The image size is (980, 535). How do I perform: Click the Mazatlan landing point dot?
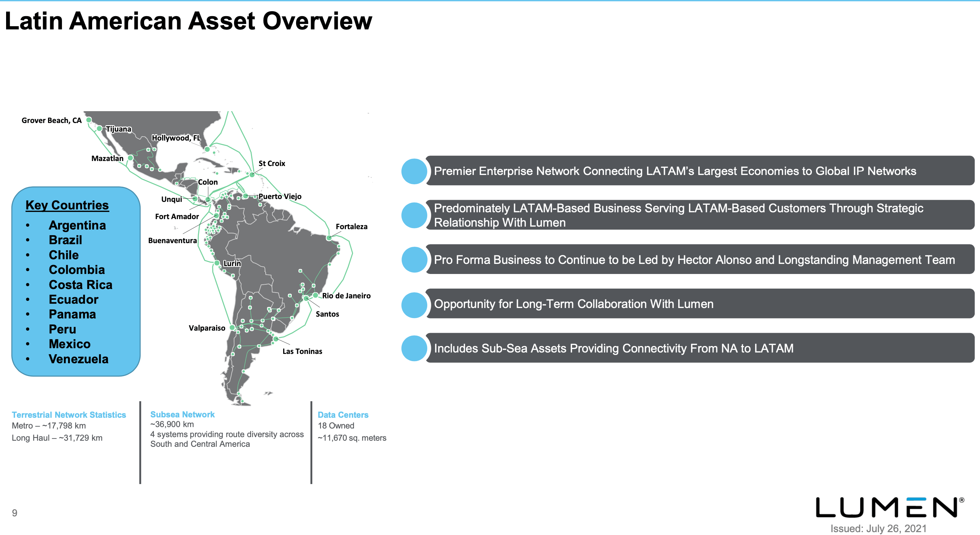pyautogui.click(x=130, y=157)
